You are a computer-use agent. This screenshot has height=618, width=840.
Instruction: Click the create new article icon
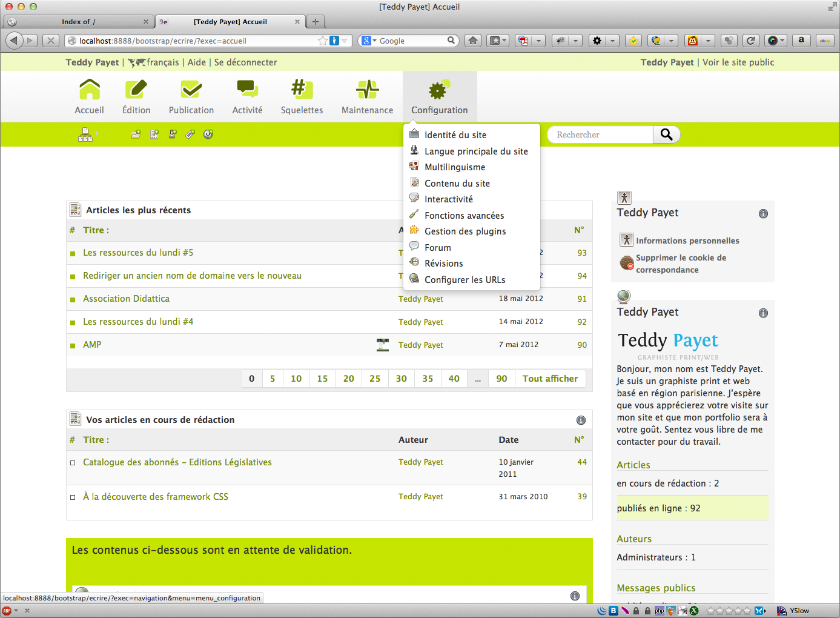[154, 135]
